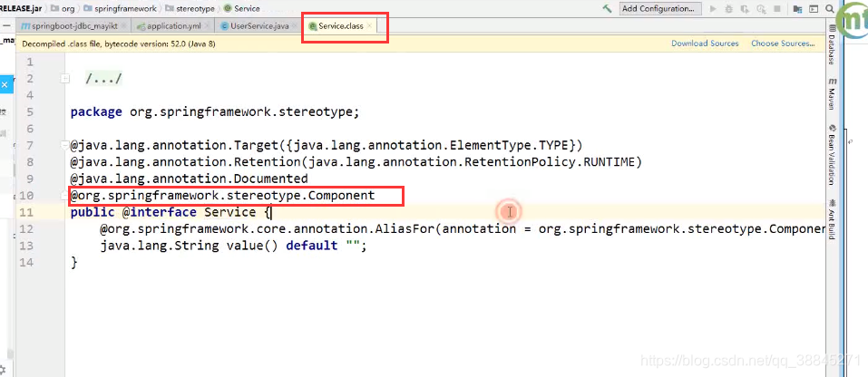Viewport: 868px width, 377px height.
Task: Click 'package' keyword on line 5
Action: click(x=96, y=112)
